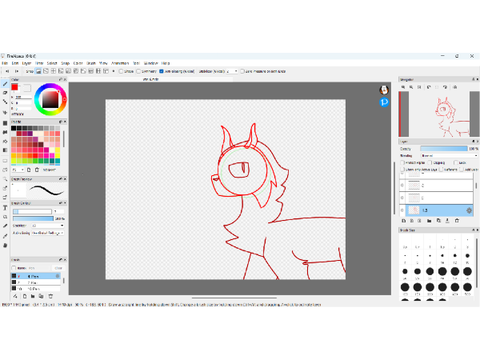
Task: Toggle the Anti-aliasing checkbox in the toolbar
Action: click(161, 71)
